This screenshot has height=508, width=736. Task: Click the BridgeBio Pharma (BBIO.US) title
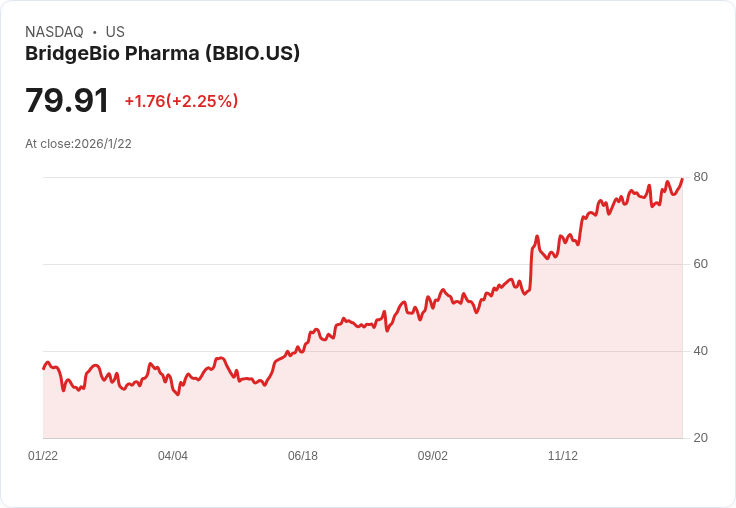(x=162, y=53)
